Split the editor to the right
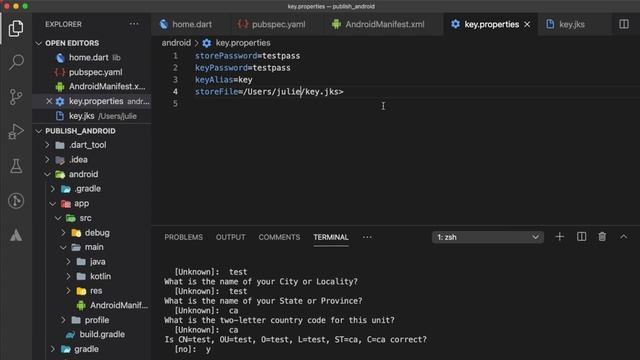Screen dimensions: 640x360 tap(624, 24)
